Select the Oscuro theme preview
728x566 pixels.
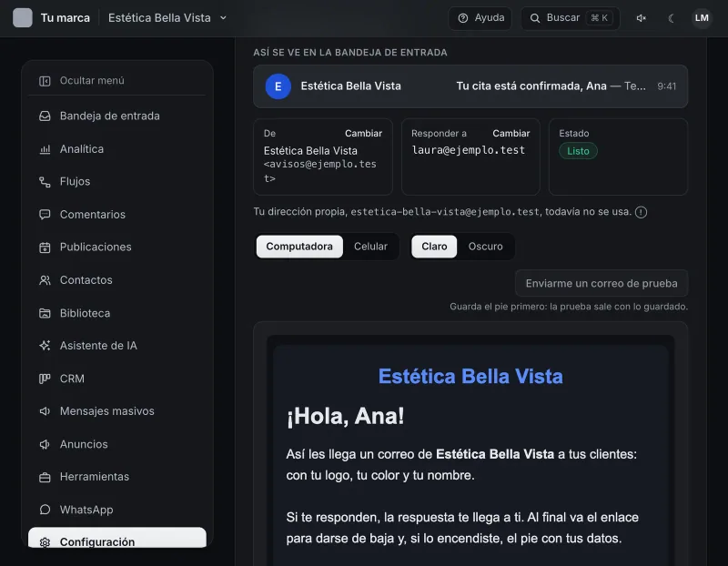click(485, 247)
